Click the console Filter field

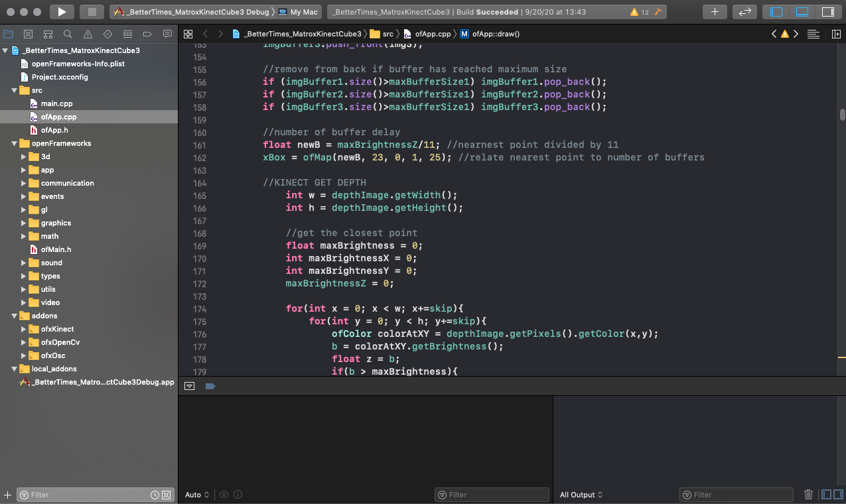pos(737,495)
